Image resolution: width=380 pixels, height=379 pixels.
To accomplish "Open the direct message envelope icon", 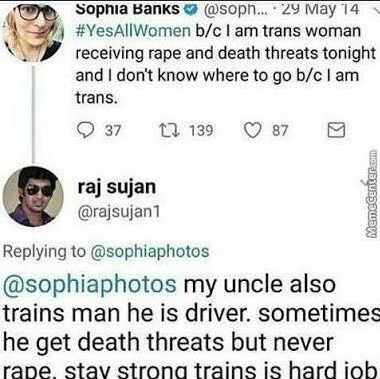I will pyautogui.click(x=336, y=130).
